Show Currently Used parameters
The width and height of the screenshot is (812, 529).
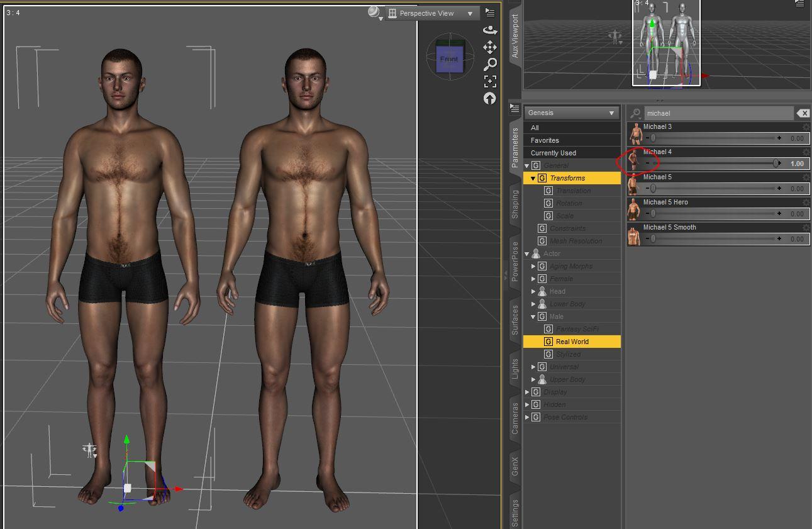click(x=572, y=153)
